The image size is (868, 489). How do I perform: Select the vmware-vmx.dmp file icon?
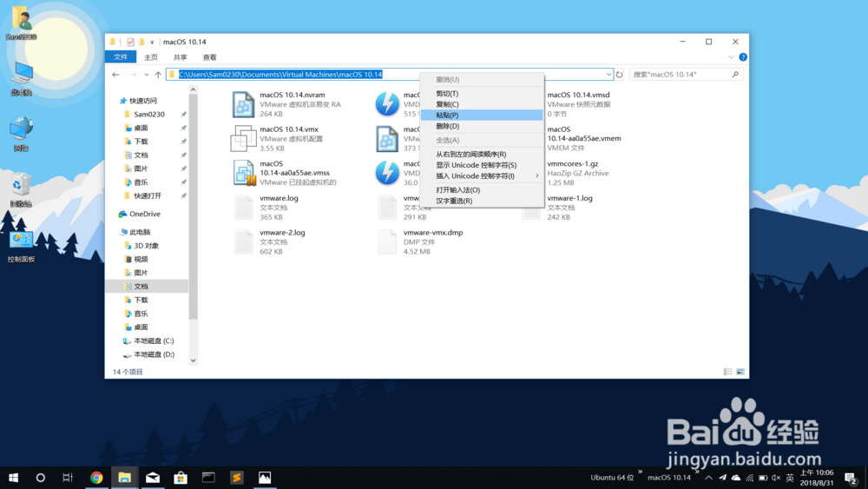click(x=387, y=241)
